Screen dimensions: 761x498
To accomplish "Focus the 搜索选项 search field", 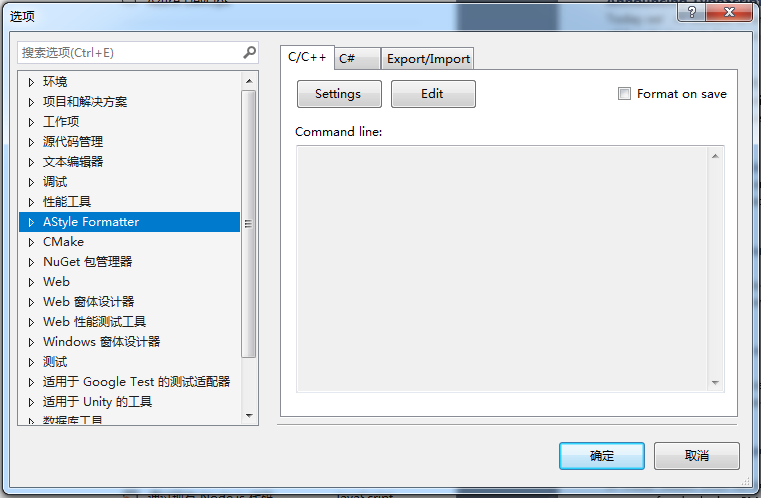I will pos(130,52).
